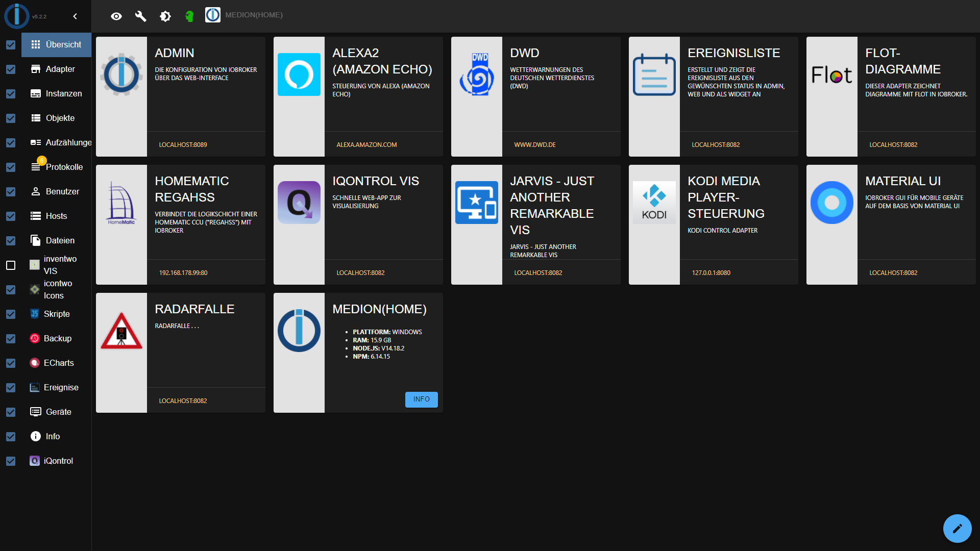980x551 pixels.
Task: Click the ADMIN card title
Action: [175, 53]
